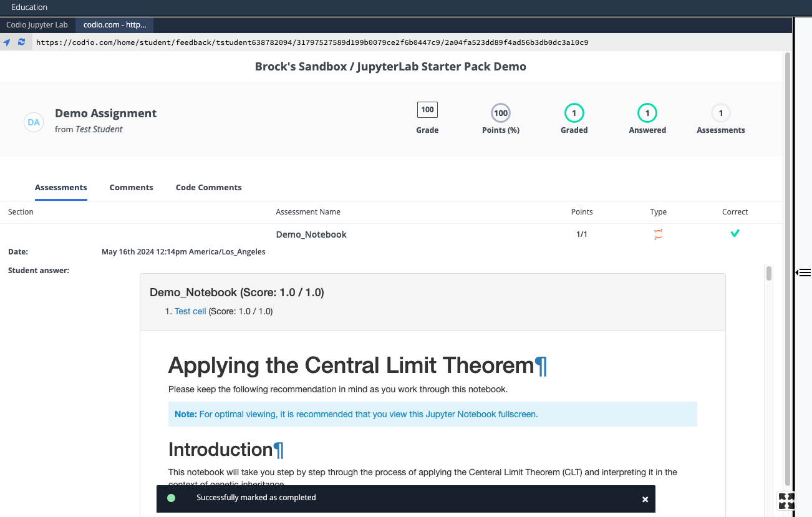This screenshot has height=517, width=812.
Task: Click Brock's Sandbox page title
Action: [x=390, y=67]
